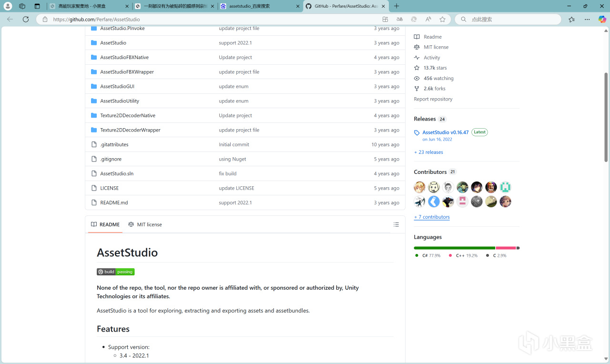This screenshot has width=610, height=364.
Task: Open the browser profile avatar
Action: pyautogui.click(x=8, y=6)
